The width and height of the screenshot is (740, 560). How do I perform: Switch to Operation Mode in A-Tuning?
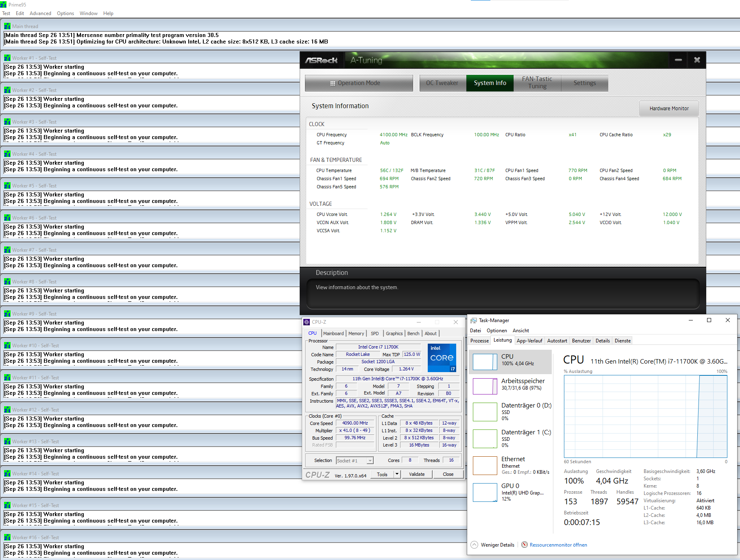click(x=359, y=83)
